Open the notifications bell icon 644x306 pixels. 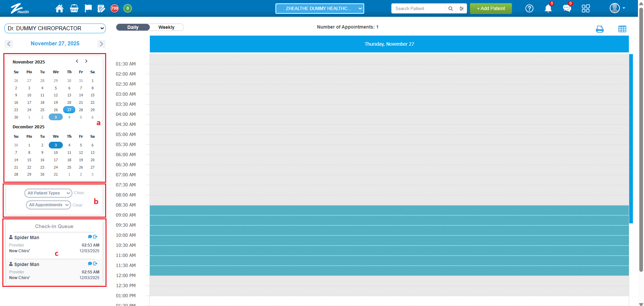click(548, 8)
